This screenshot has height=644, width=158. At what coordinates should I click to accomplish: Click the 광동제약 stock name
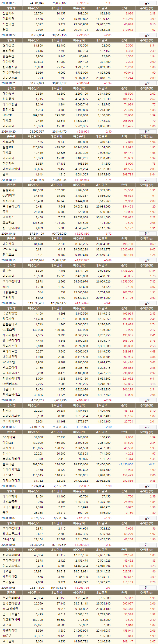(8, 319)
